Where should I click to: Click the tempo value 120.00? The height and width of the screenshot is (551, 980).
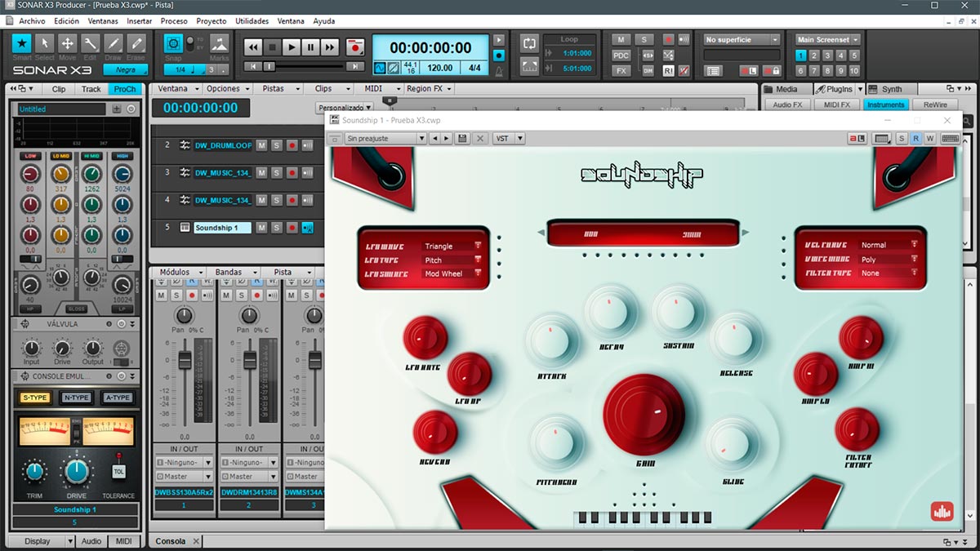[440, 69]
